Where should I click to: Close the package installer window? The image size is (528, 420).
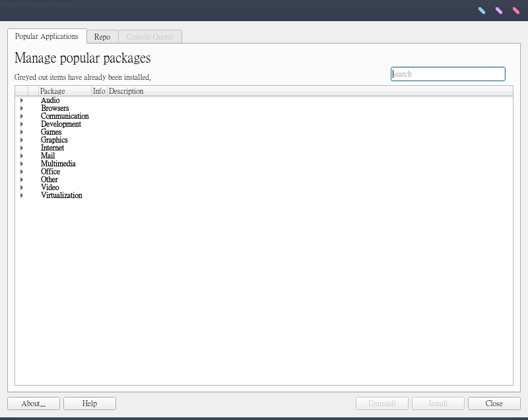494,403
